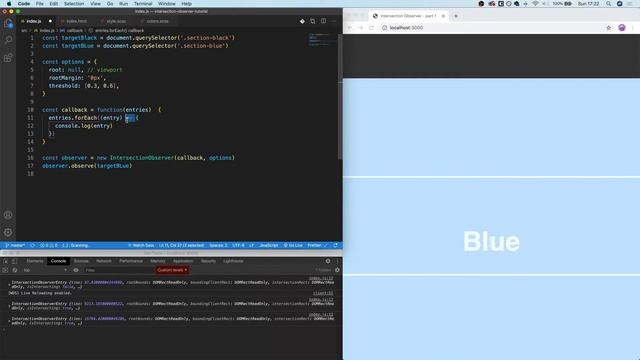Open DevTools customize kebab menu
This screenshot has width=640, height=360.
tap(337, 261)
